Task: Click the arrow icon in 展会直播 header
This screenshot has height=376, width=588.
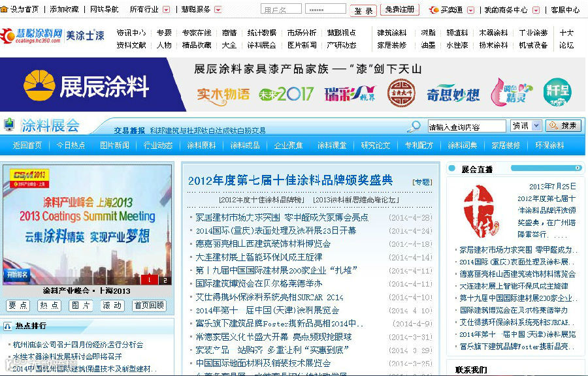Action: point(578,168)
